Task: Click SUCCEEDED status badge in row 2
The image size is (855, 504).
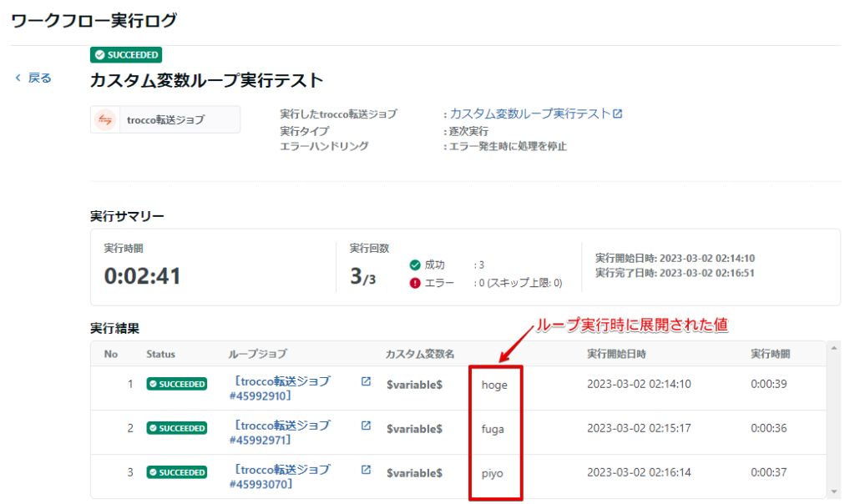Action: click(x=176, y=428)
